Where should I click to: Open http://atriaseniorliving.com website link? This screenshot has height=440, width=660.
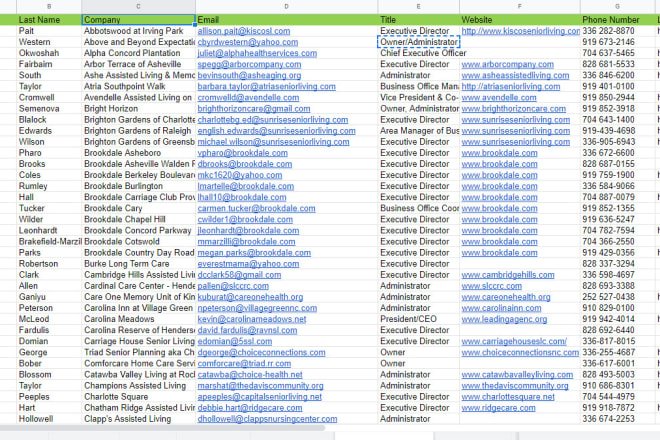pyautogui.click(x=511, y=86)
